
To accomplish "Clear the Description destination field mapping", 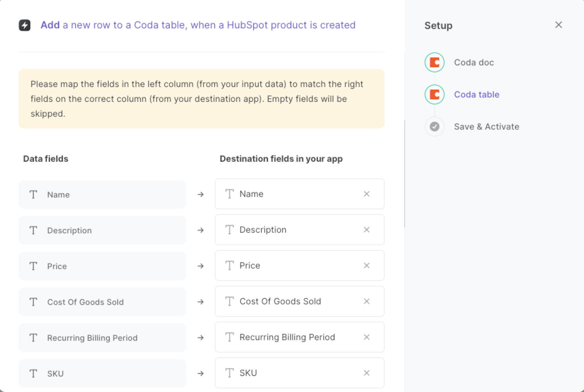I will click(366, 230).
